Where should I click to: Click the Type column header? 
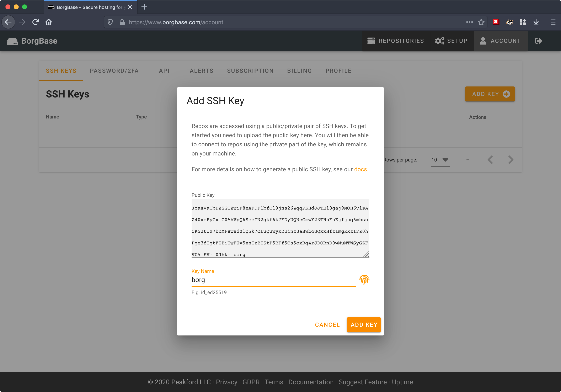pos(141,117)
